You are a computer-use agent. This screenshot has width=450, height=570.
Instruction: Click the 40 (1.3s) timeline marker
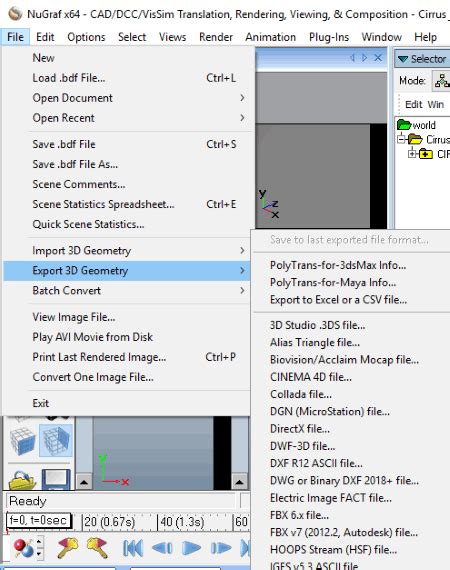point(182,522)
